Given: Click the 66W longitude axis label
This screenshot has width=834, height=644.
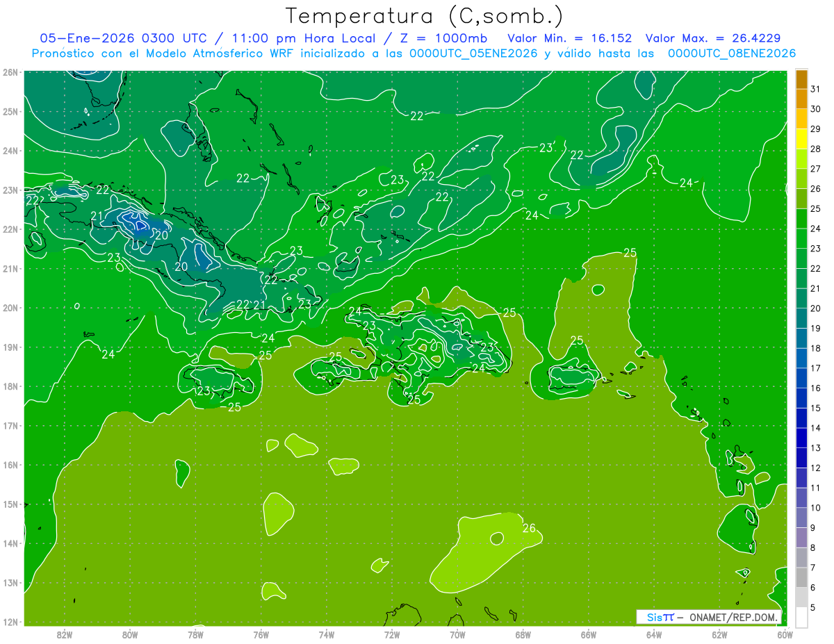Looking at the screenshot, I should coord(588,634).
